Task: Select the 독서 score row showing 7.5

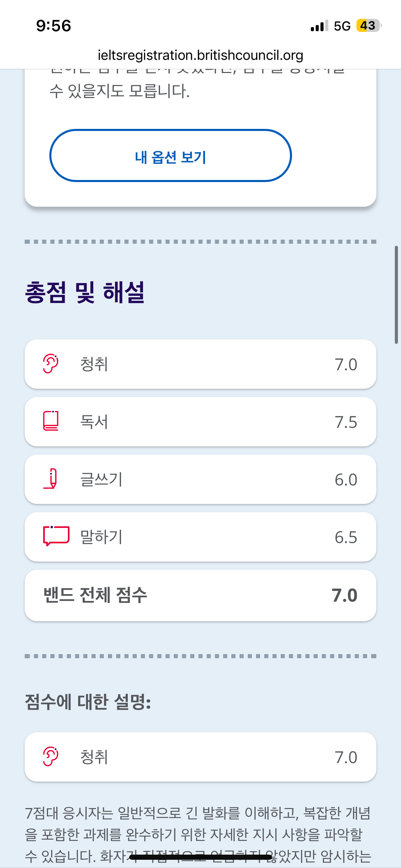Action: click(x=200, y=422)
